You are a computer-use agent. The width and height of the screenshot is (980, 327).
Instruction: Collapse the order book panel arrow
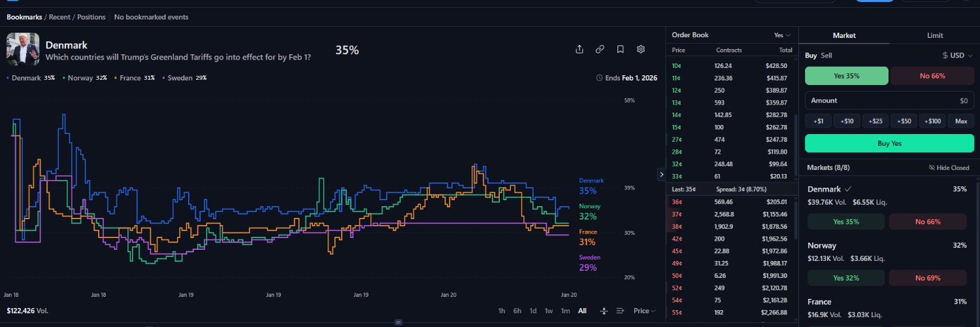pos(661,174)
